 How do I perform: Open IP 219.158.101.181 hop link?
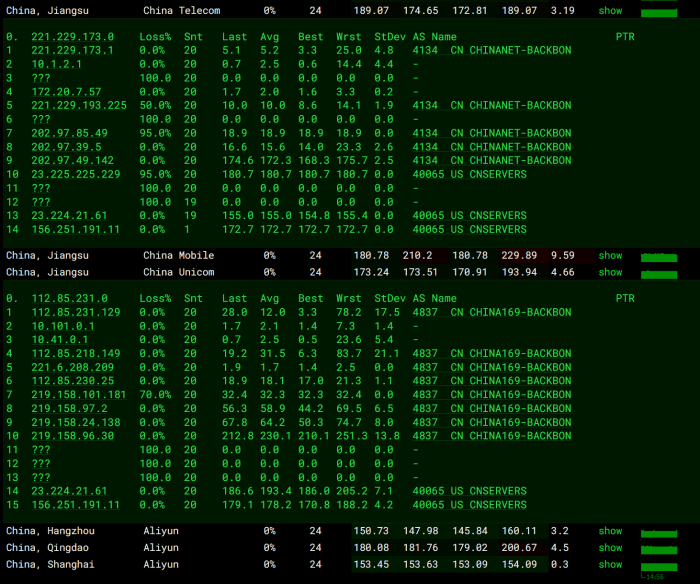tap(79, 395)
